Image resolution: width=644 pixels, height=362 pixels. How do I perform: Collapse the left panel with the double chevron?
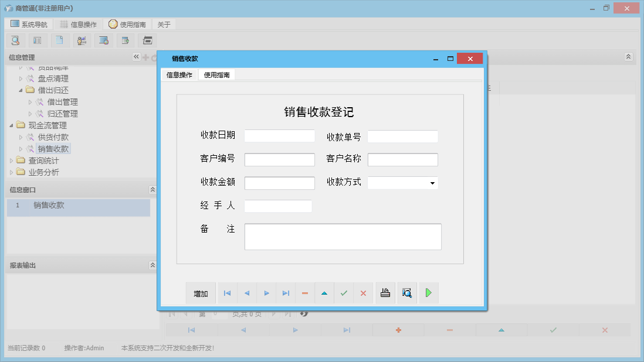[136, 57]
